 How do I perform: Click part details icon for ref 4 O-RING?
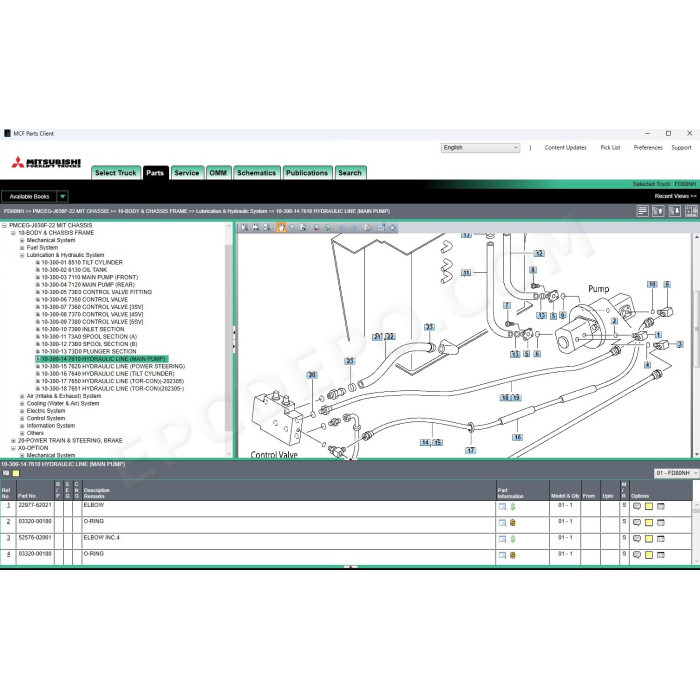[x=502, y=555]
